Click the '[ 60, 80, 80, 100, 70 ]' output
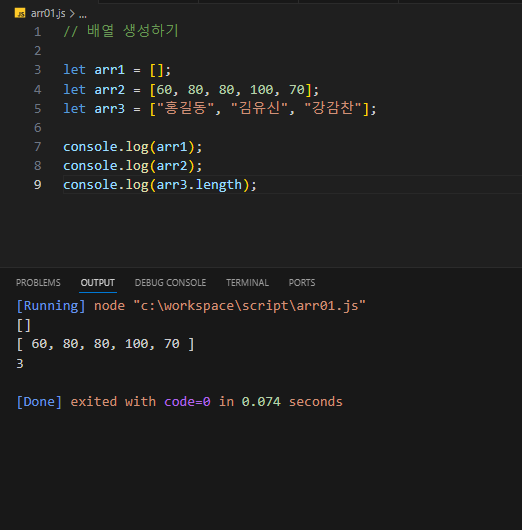This screenshot has height=530, width=522. point(105,344)
